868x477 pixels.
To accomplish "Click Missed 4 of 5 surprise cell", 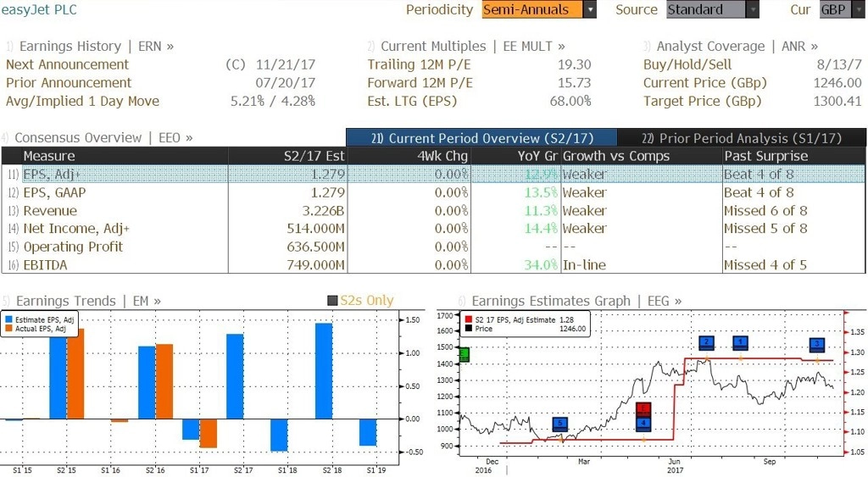I will 765,265.
